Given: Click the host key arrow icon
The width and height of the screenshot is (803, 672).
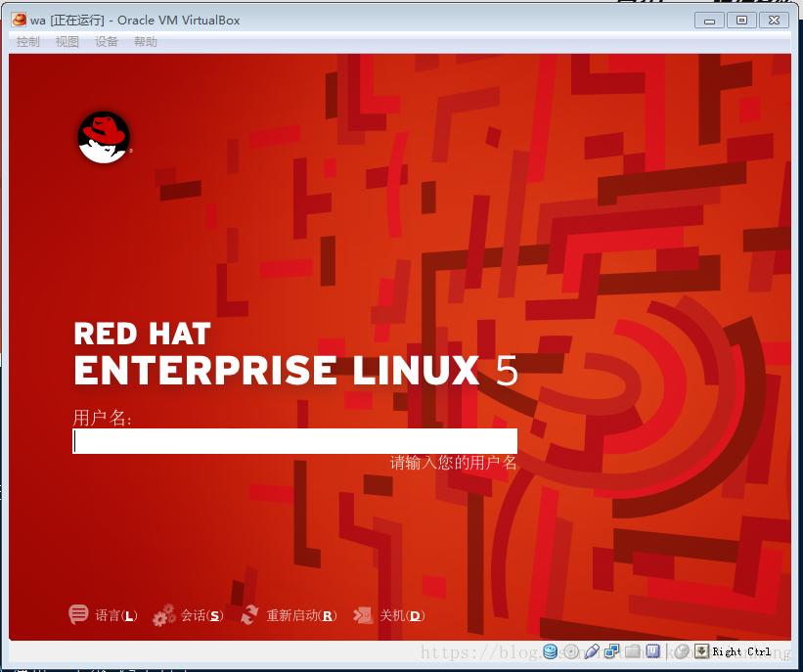Looking at the screenshot, I should pyautogui.click(x=701, y=651).
